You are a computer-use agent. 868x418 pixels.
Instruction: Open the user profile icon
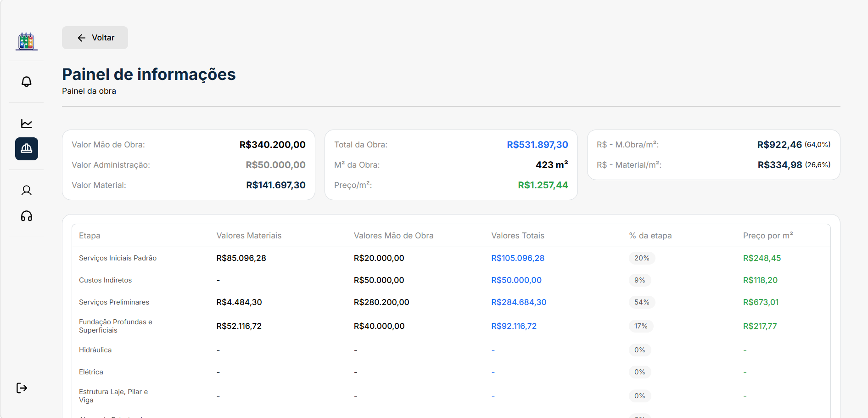27,191
